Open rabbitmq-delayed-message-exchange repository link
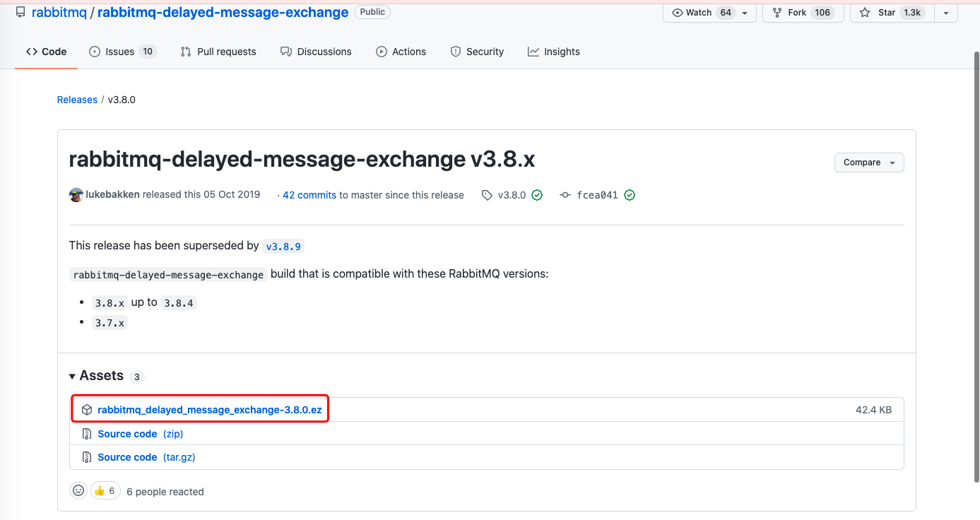 pyautogui.click(x=223, y=12)
